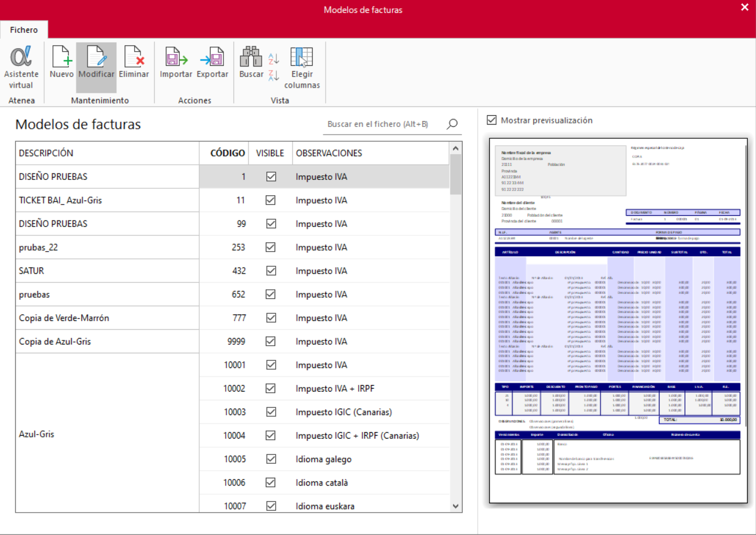Sort descending with the Z-A icon
The height and width of the screenshot is (535, 756).
[x=274, y=75]
